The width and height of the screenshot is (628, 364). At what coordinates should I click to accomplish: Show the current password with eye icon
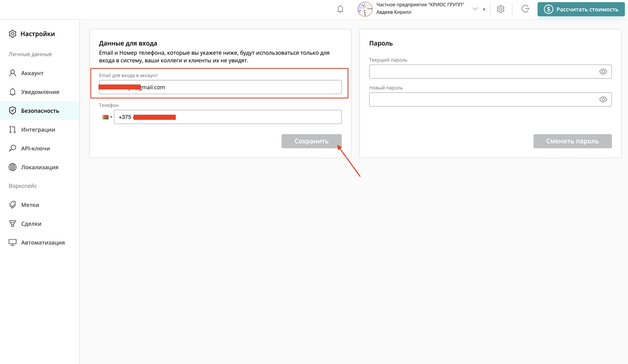coord(603,72)
